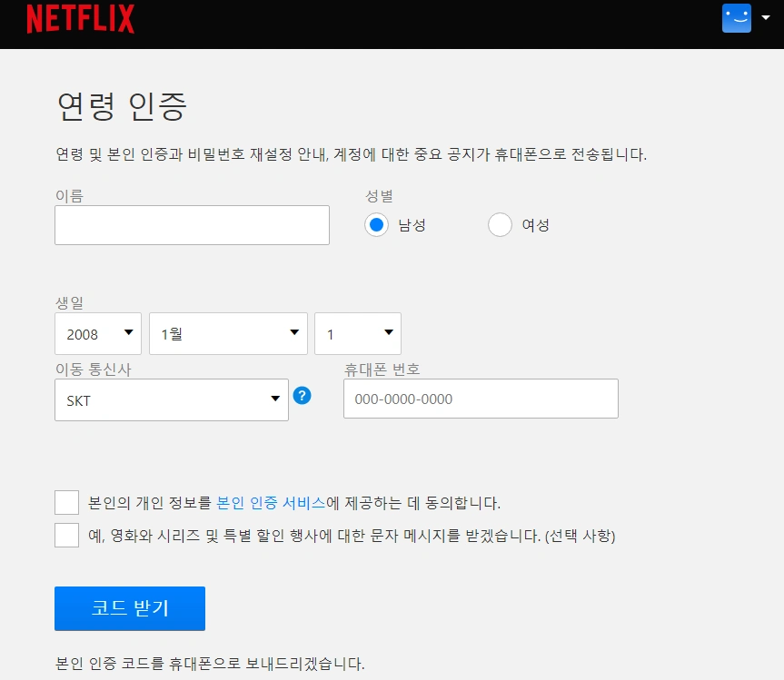Click the 코드 받기 button
Screen dimensions: 784x680
tap(130, 608)
